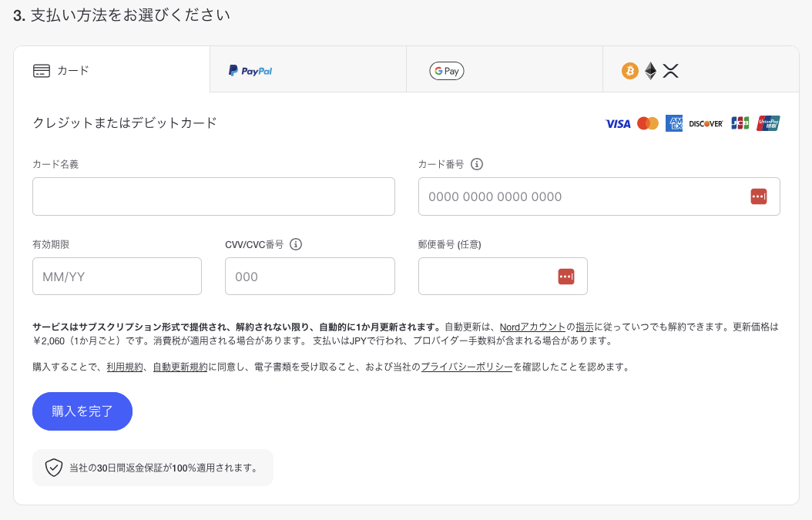Screen dimensions: 812x520
Task: Click the American Express logo
Action: [675, 123]
